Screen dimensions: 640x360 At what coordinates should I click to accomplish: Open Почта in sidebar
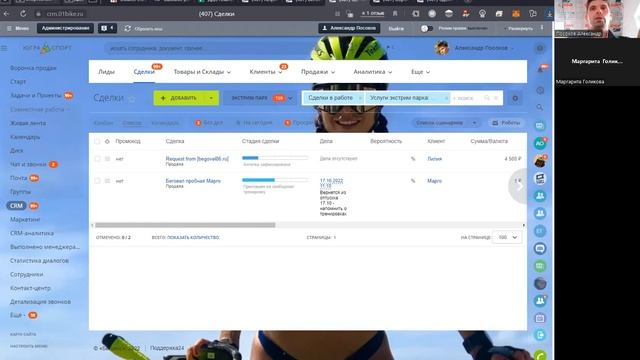[19, 178]
